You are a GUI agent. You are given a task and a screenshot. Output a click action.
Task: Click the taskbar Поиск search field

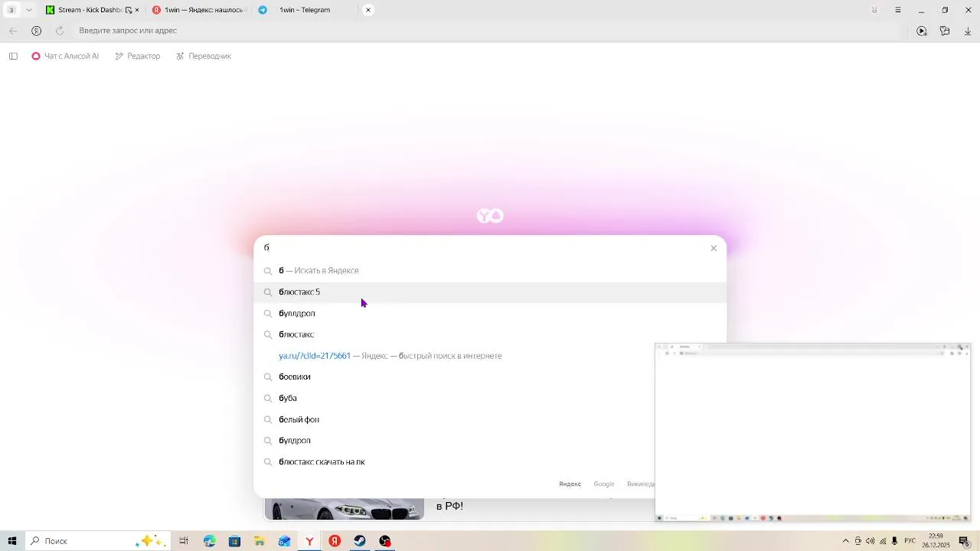(x=98, y=541)
